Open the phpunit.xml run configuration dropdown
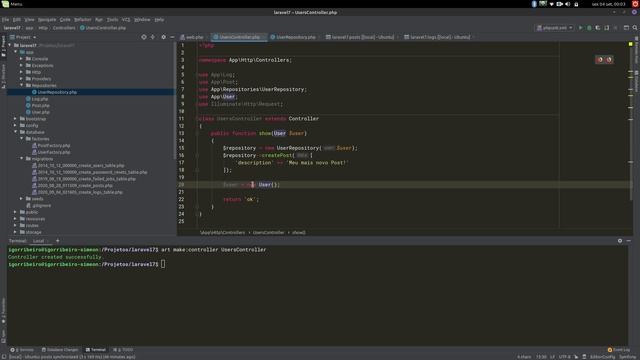This screenshot has width=640, height=360. [555, 28]
